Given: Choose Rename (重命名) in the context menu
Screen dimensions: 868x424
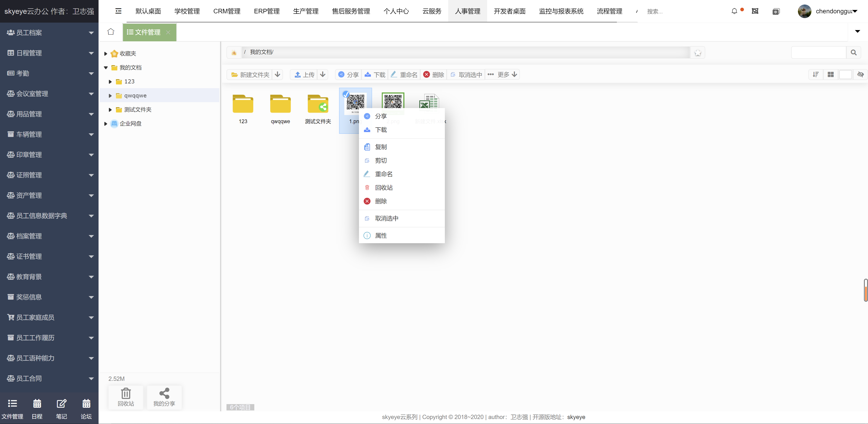Looking at the screenshot, I should (x=402, y=174).
